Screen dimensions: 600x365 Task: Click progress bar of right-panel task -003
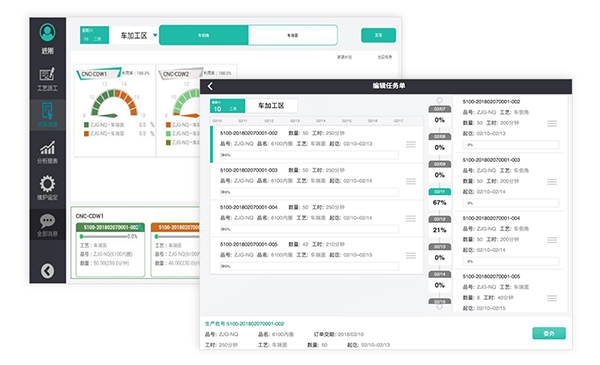point(511,203)
